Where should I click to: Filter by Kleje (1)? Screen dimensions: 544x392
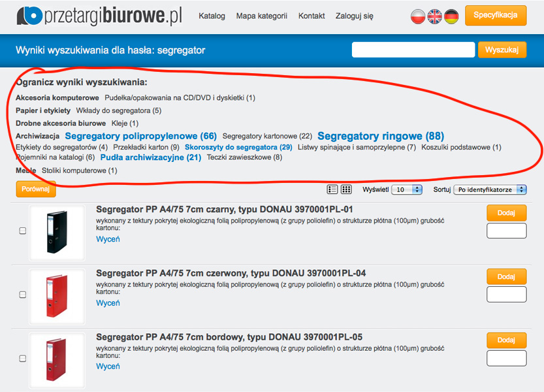[125, 123]
